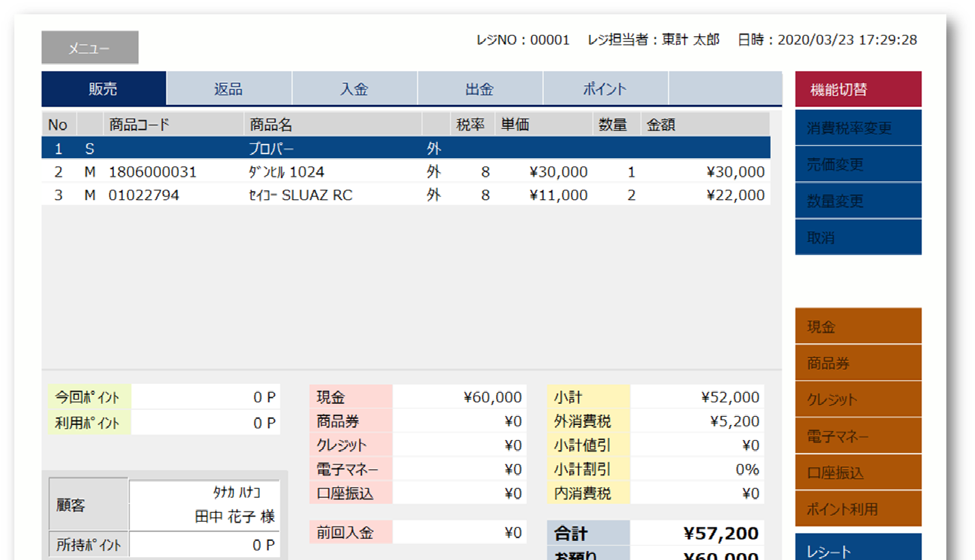975x560 pixels.
Task: Click the 取消 button
Action: point(858,237)
